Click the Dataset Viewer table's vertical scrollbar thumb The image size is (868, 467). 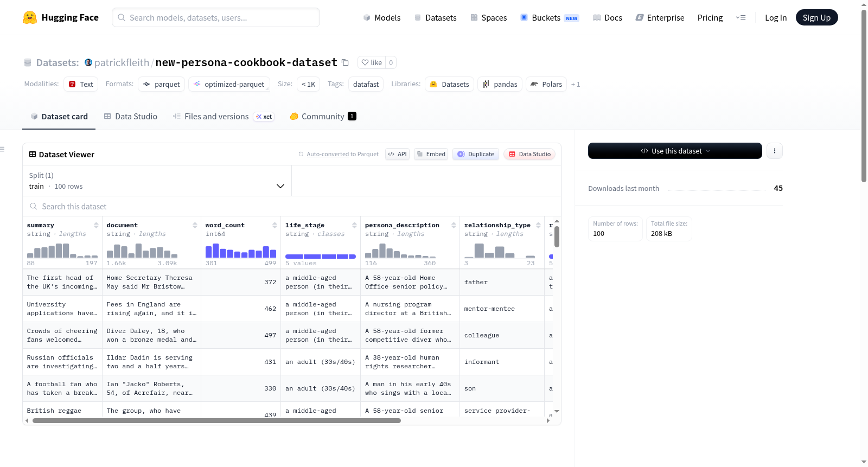point(557,236)
